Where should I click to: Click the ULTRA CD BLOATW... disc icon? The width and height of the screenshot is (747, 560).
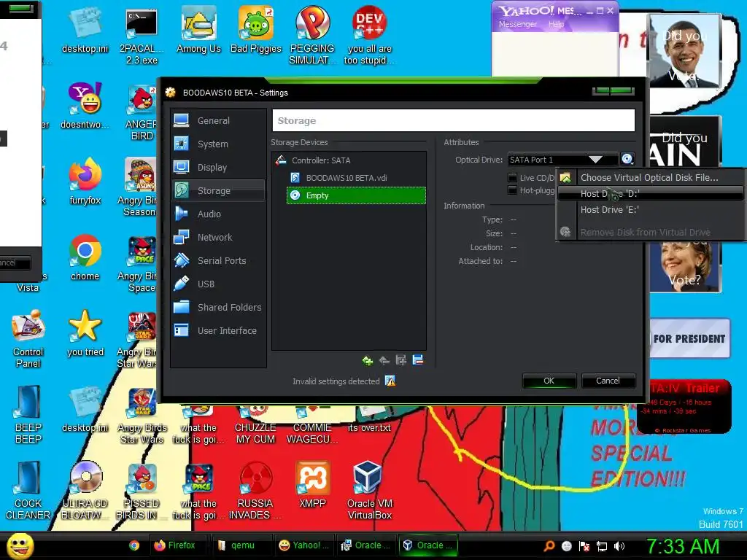point(85,491)
